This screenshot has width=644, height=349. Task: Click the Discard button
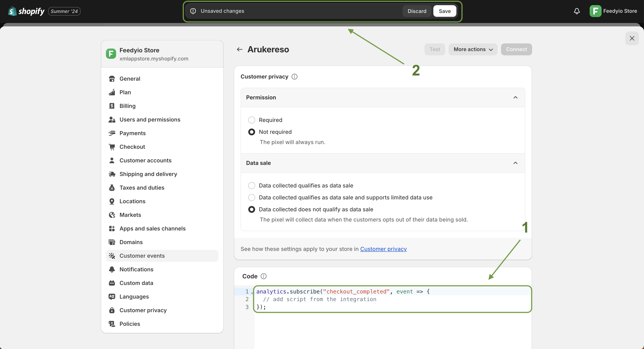pyautogui.click(x=417, y=11)
